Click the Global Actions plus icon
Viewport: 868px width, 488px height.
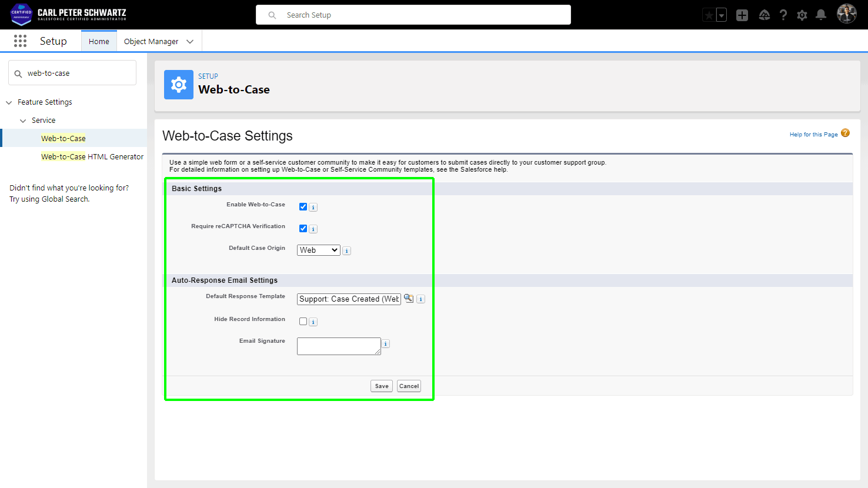[x=742, y=15]
